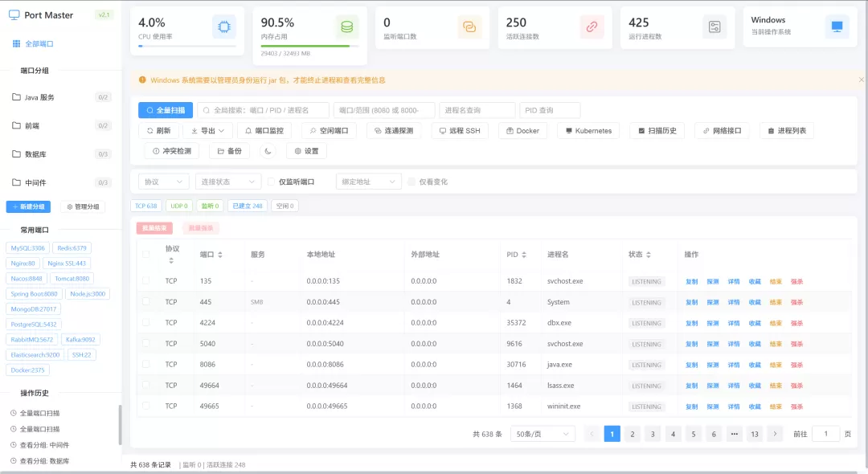
Task: Expand the 连接状态 dropdown
Action: click(227, 182)
